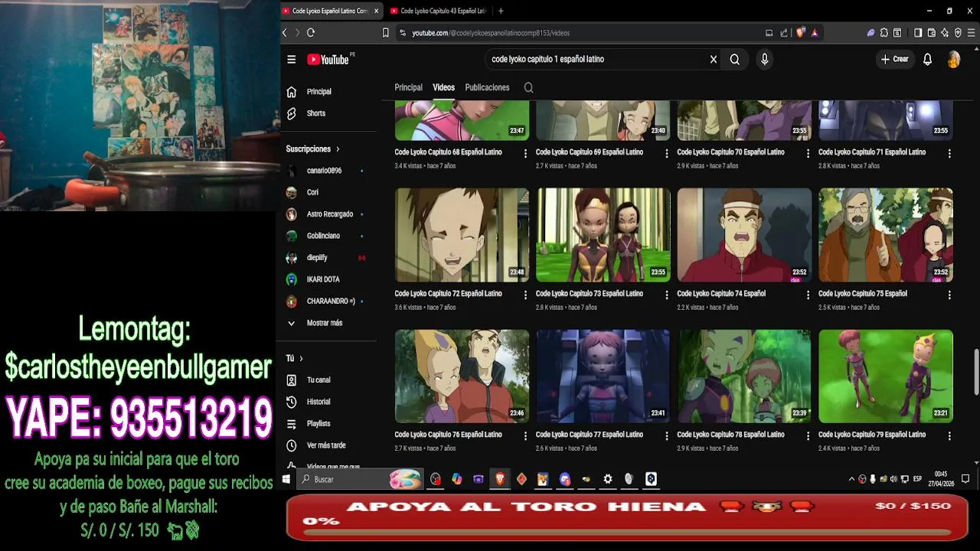Close the Code Lyoko Español Latino tab
Viewport: 980px width, 551px height.
376,11
